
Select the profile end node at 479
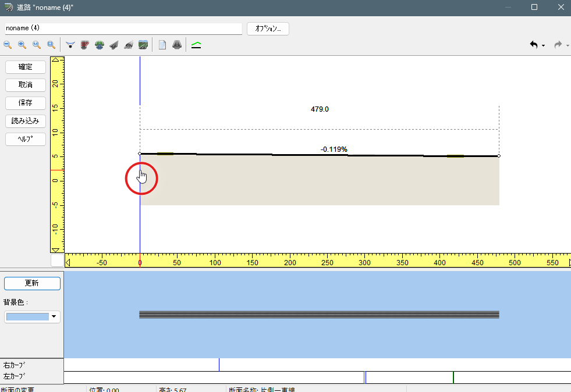(x=499, y=156)
